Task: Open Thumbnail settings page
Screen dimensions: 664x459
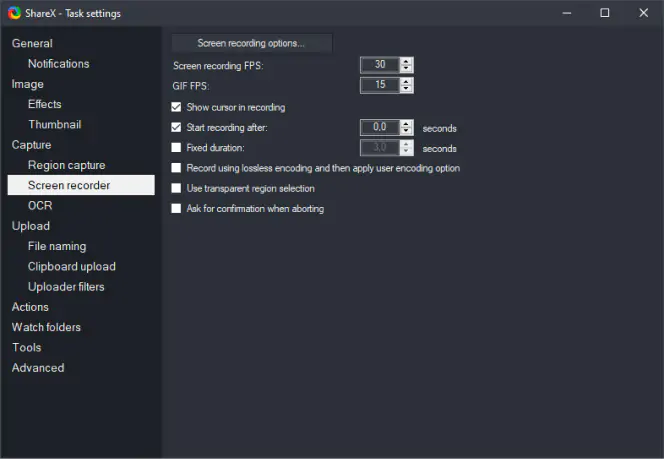Action: pos(55,124)
